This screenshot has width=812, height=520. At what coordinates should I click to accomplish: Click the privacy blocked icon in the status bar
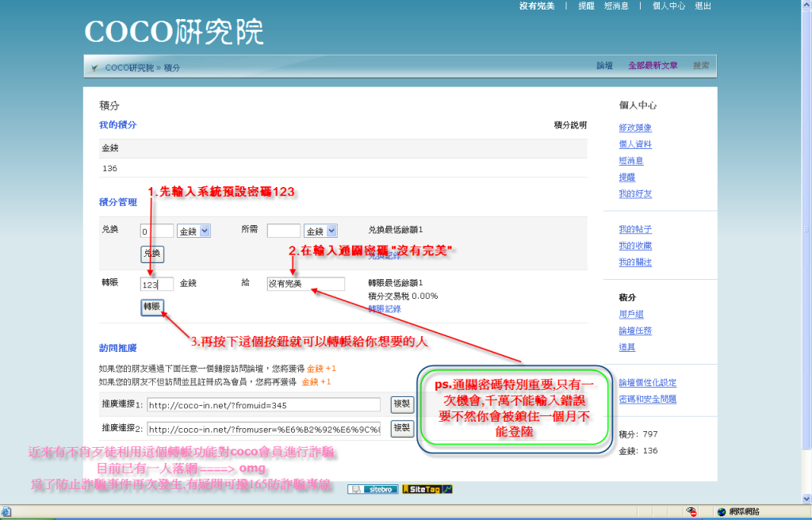(x=691, y=512)
